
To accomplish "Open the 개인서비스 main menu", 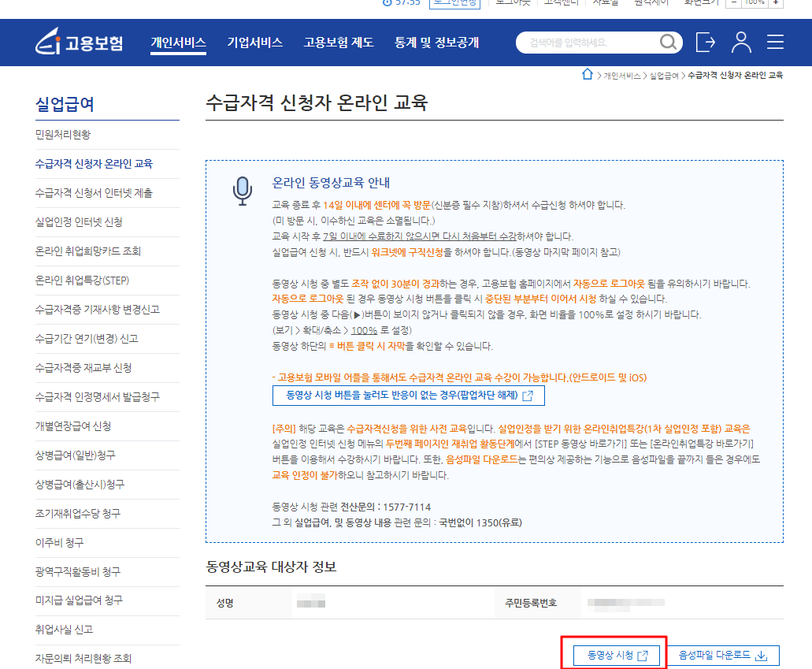I will coord(178,43).
